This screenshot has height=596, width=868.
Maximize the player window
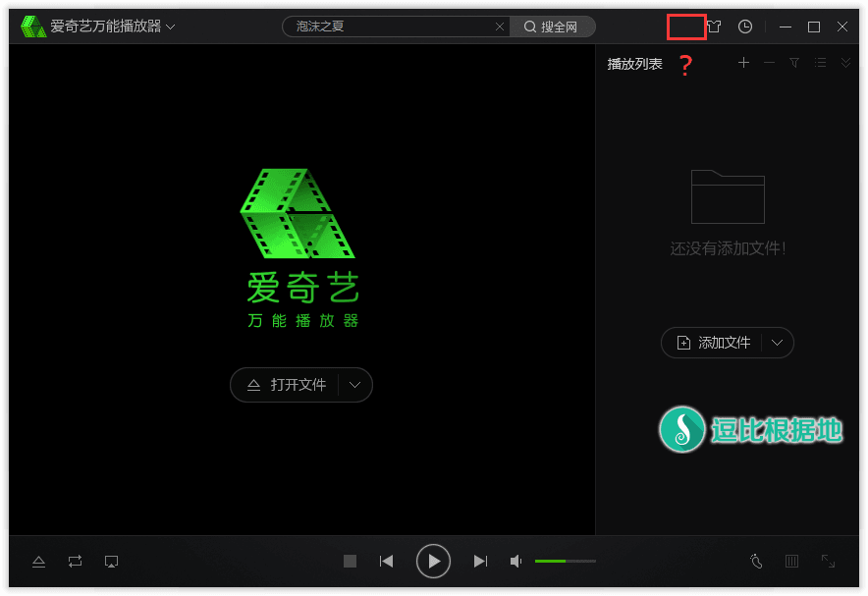click(x=814, y=27)
